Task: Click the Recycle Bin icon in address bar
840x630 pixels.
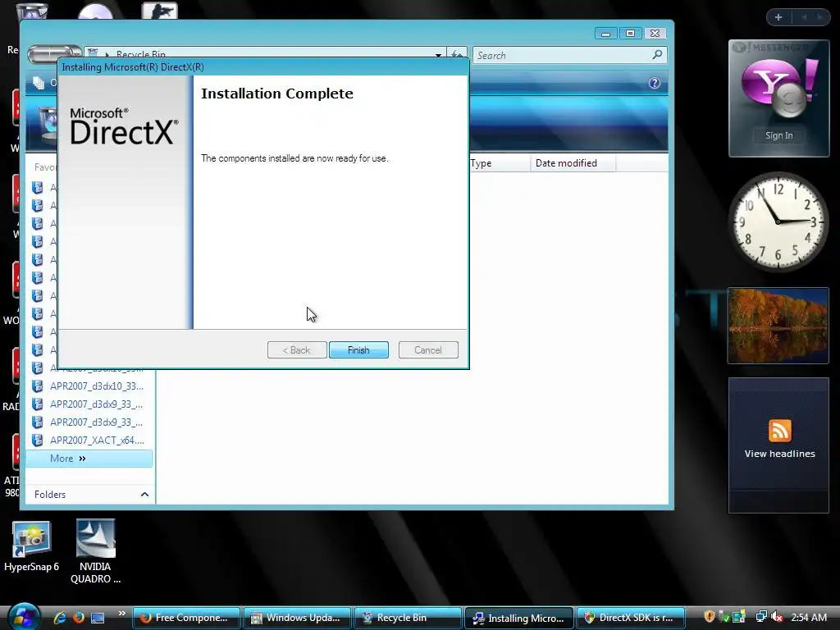Action: click(93, 53)
